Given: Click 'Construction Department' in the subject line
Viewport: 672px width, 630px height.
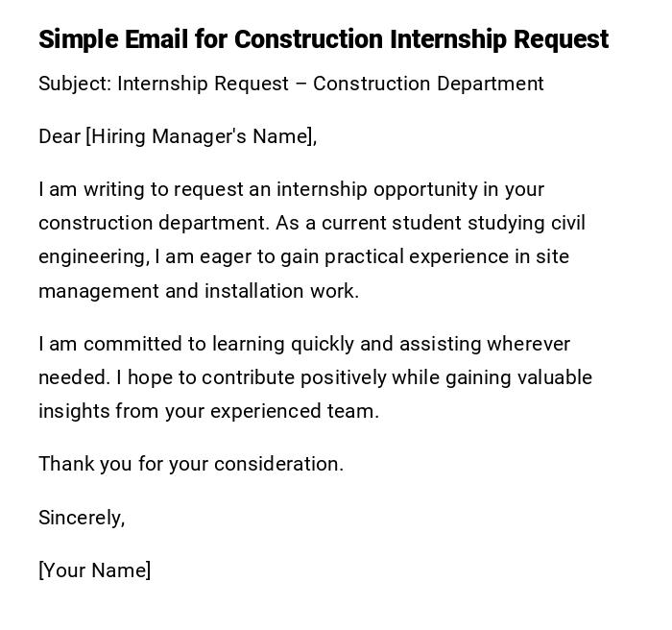Looking at the screenshot, I should [x=428, y=84].
